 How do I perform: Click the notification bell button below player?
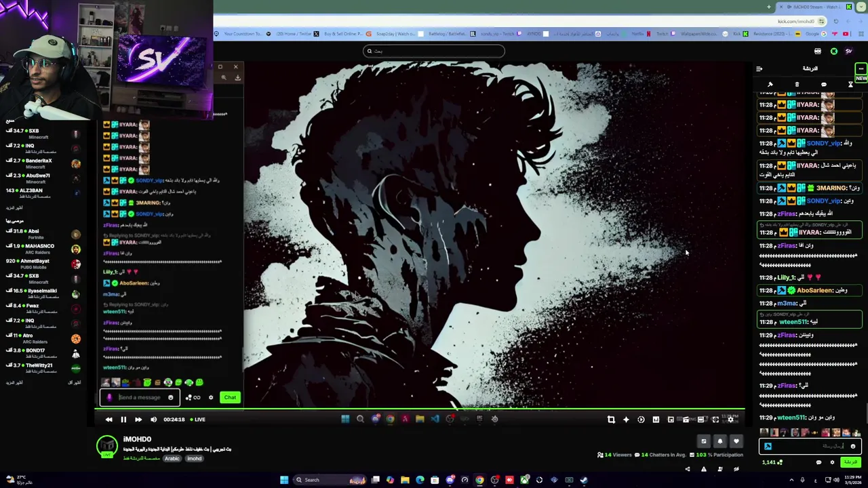720,442
